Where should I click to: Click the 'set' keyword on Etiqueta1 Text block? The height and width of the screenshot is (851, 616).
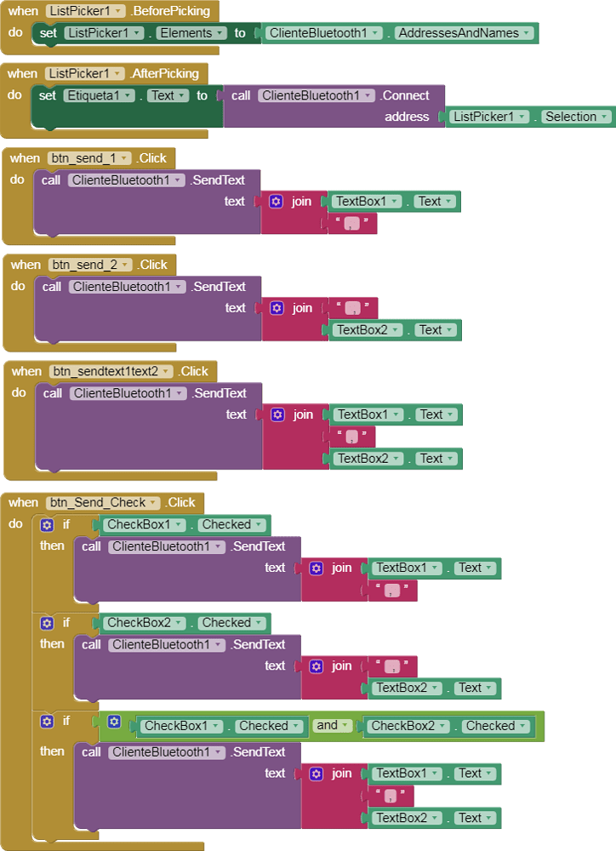pos(48,95)
